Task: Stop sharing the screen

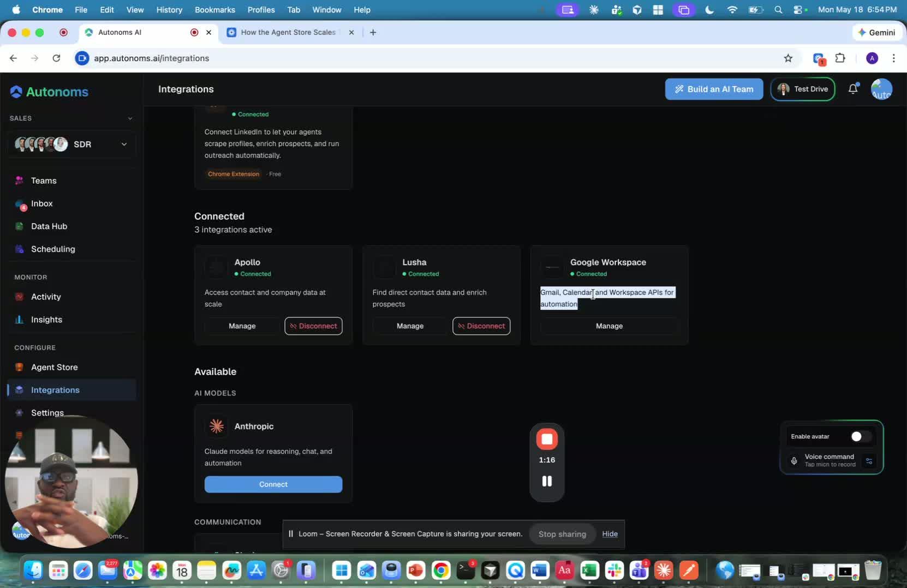Action: 562,534
